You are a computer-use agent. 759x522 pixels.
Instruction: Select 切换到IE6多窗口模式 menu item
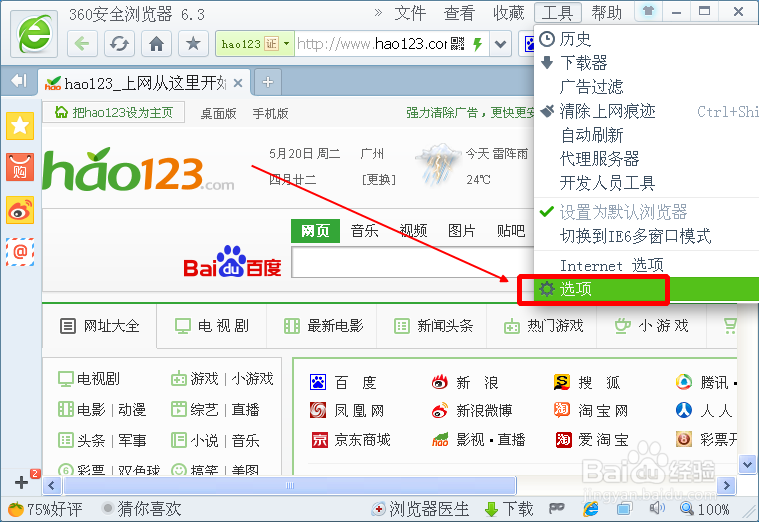click(647, 236)
